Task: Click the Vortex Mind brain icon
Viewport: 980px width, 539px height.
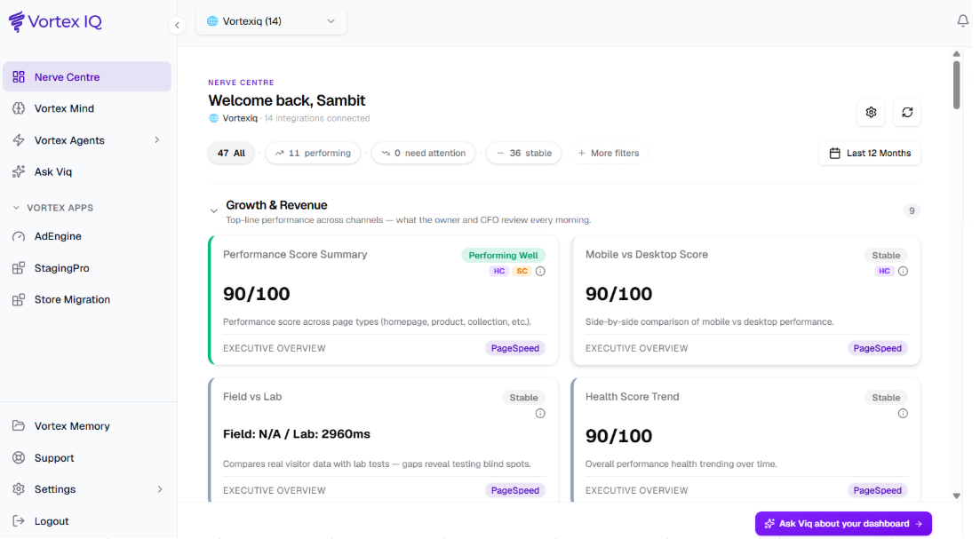Action: tap(19, 108)
